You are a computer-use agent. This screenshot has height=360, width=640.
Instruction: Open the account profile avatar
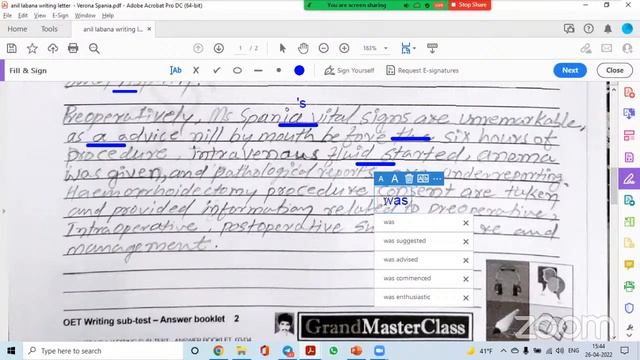point(627,29)
